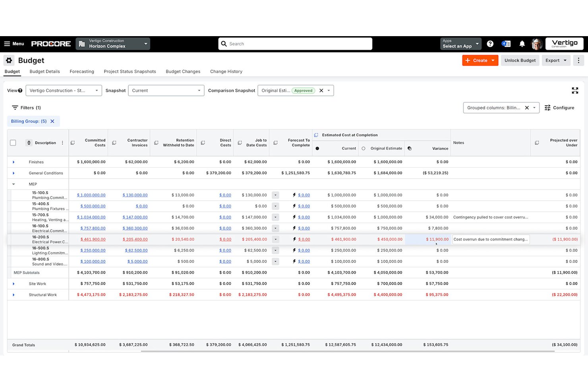
Task: Toggle fullscreen budget table view
Action: tap(575, 91)
